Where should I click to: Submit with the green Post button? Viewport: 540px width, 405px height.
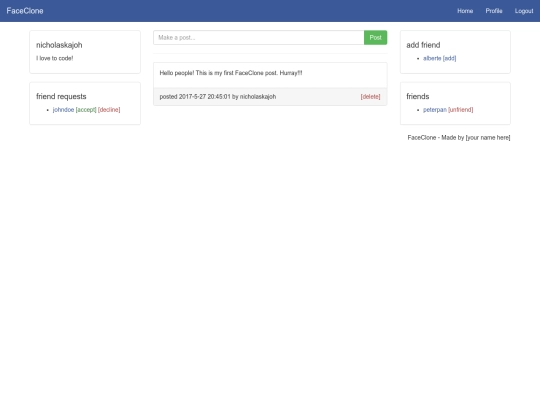tap(375, 38)
